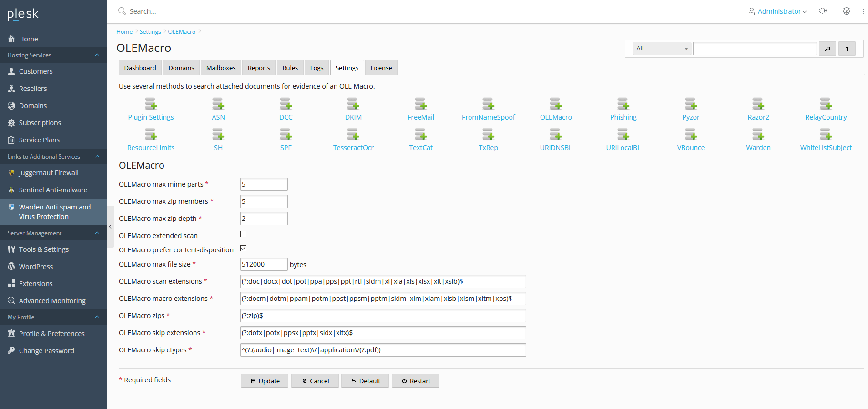
Task: Open the SPF plugin icon
Action: point(286,134)
